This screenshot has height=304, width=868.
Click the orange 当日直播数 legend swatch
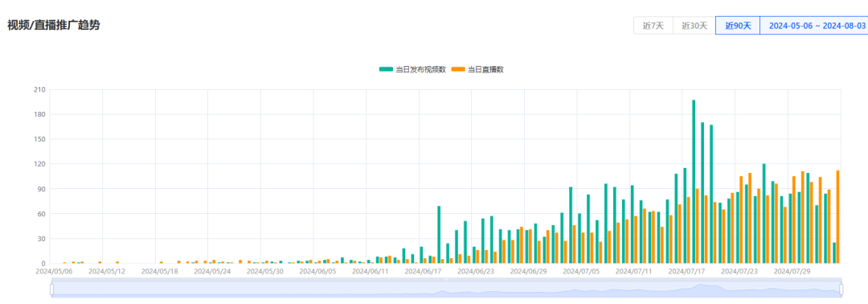[458, 69]
